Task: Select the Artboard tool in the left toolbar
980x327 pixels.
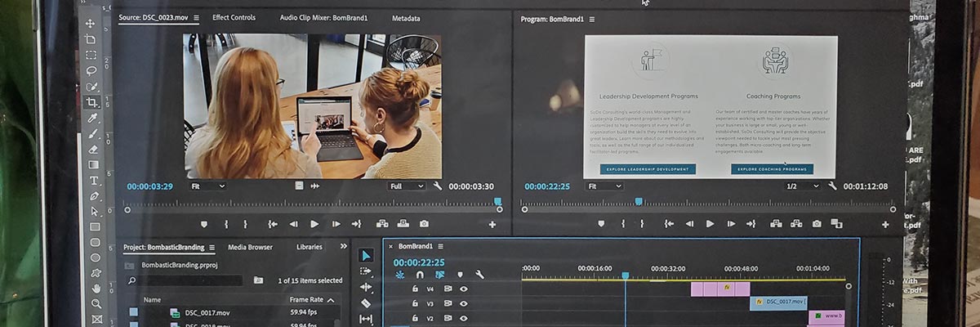Action: [91, 39]
